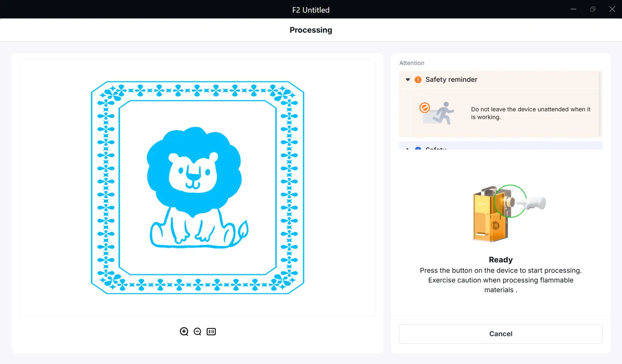Click the Safety reminder header label
Screen dimensions: 622x364
tap(451, 80)
